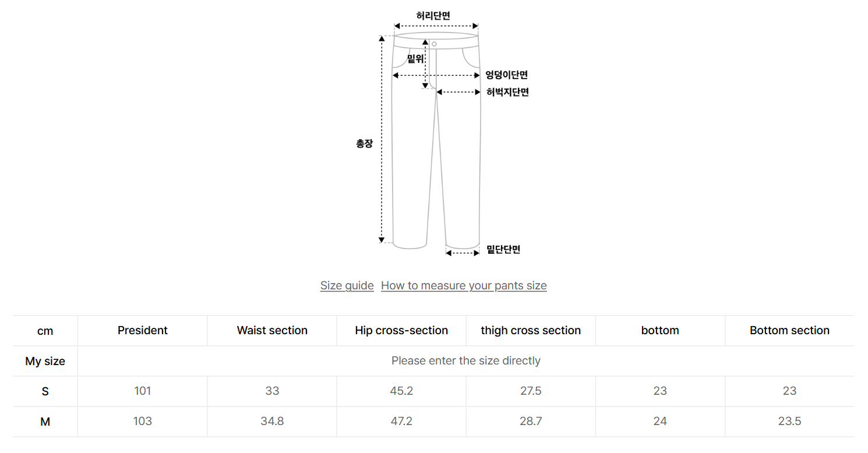Click How to measure your pants size
The width and height of the screenshot is (868, 453).
[x=464, y=285]
